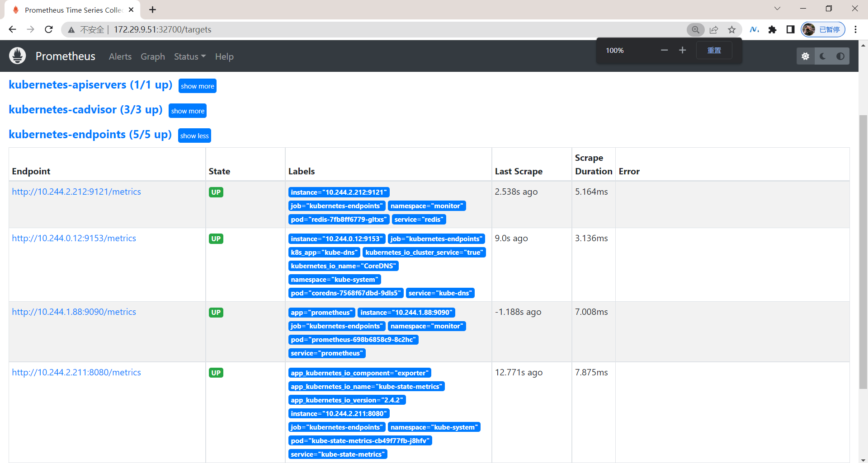Click the Prometheus brand title

click(66, 56)
